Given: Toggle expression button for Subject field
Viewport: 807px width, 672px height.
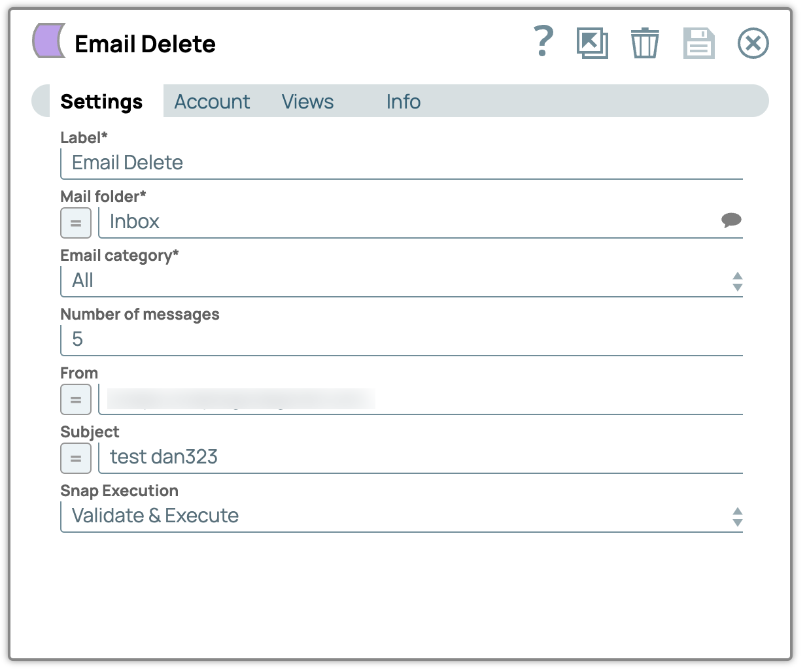Looking at the screenshot, I should (x=76, y=458).
